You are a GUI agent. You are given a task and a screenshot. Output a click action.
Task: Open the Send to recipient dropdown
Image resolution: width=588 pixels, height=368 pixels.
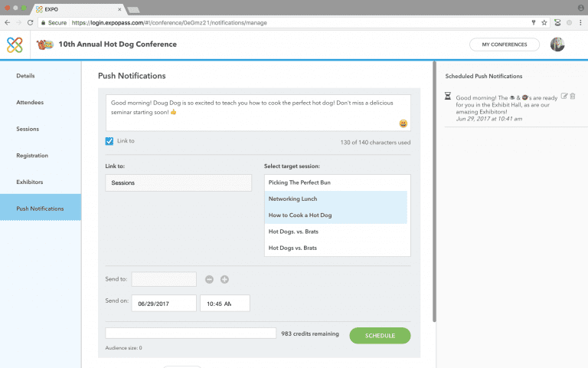tap(164, 280)
